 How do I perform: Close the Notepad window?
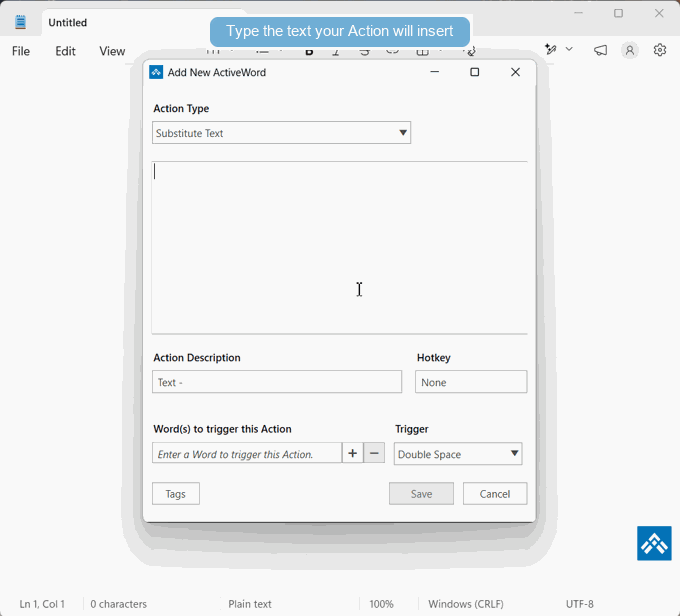[x=659, y=13]
